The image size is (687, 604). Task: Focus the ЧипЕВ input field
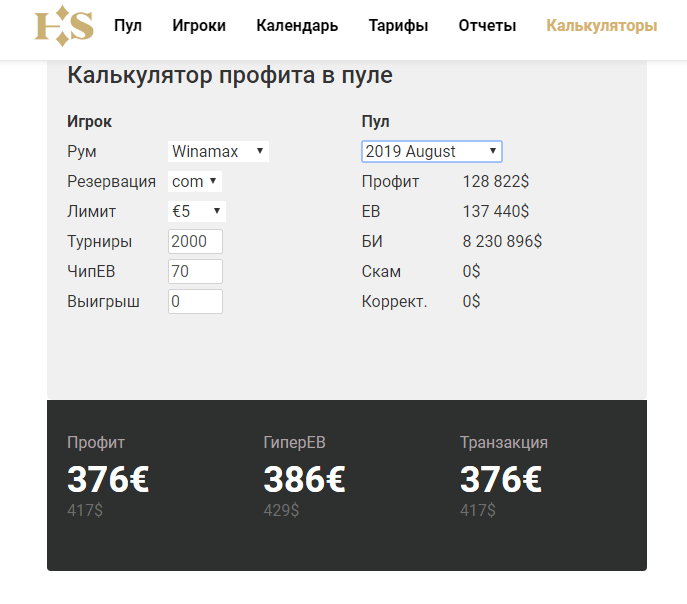pos(195,272)
